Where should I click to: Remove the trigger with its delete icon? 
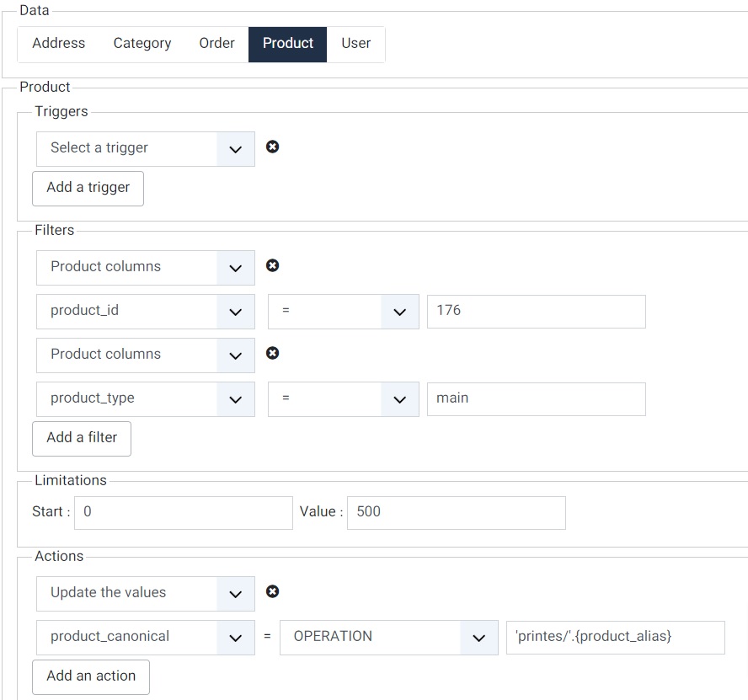click(272, 147)
